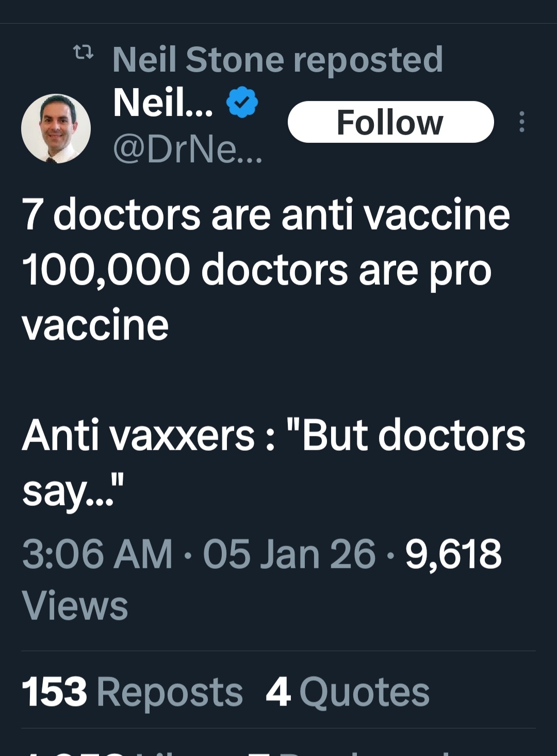The width and height of the screenshot is (557, 756).
Task: Open the 3:06 AM timestamp link
Action: click(x=97, y=554)
